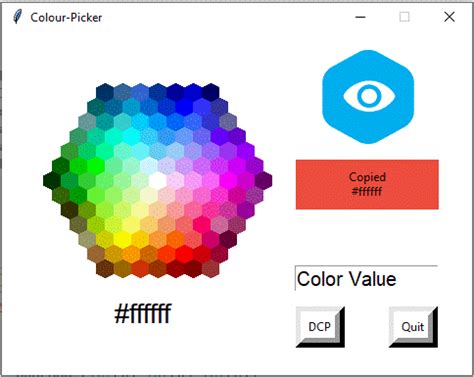Image resolution: width=474 pixels, height=377 pixels.
Task: Click the Quit button
Action: [413, 327]
